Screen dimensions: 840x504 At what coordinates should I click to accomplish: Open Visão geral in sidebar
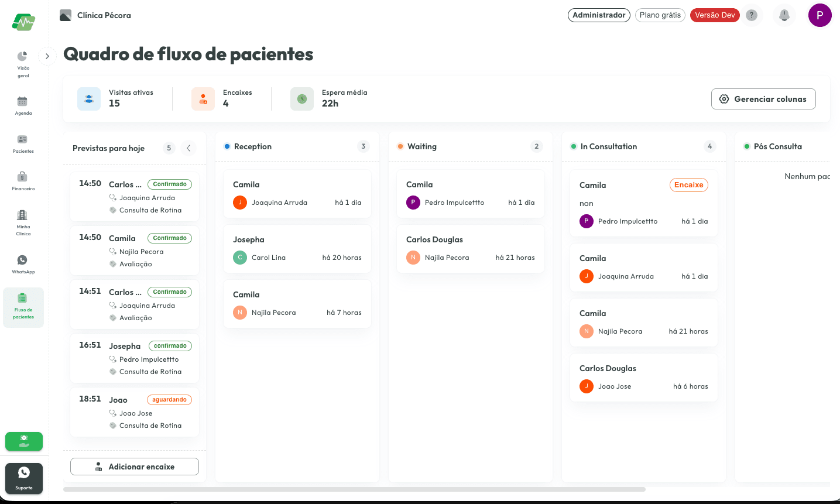[23, 64]
